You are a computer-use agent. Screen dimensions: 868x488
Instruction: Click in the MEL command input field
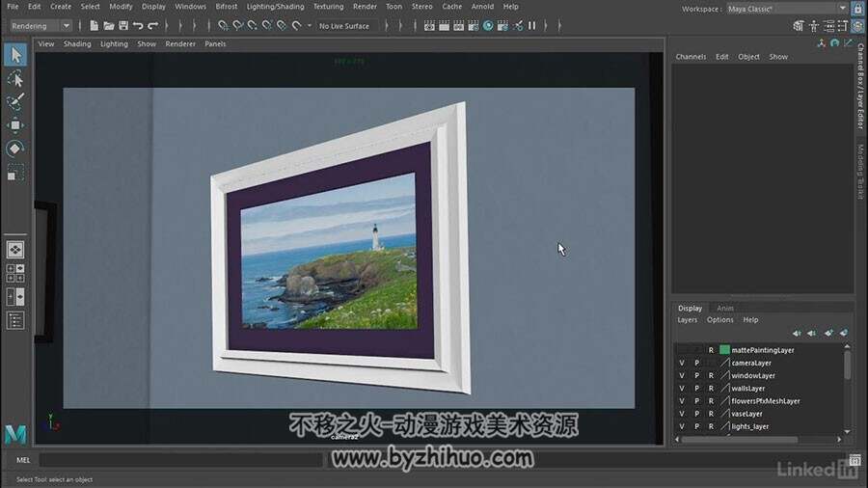(181, 460)
